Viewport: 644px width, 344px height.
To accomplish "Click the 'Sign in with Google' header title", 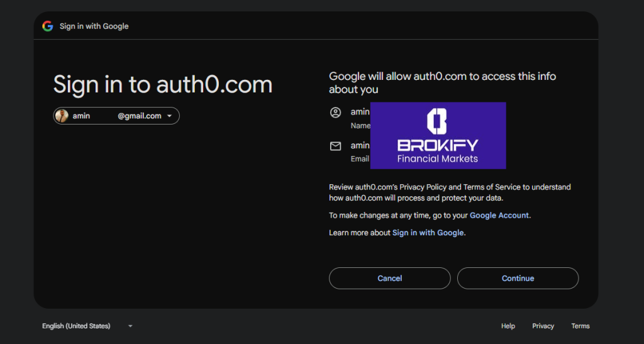I will pyautogui.click(x=94, y=26).
